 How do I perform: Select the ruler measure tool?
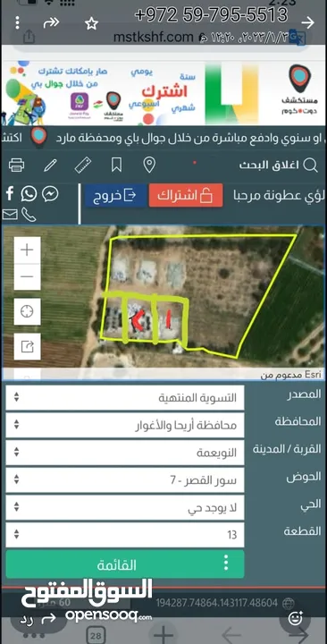coord(83,165)
